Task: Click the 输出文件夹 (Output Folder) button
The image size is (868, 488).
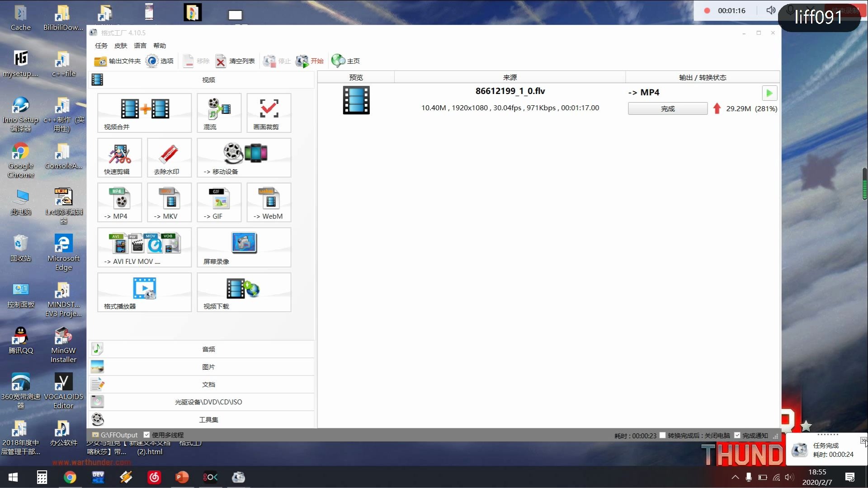Action: (117, 61)
